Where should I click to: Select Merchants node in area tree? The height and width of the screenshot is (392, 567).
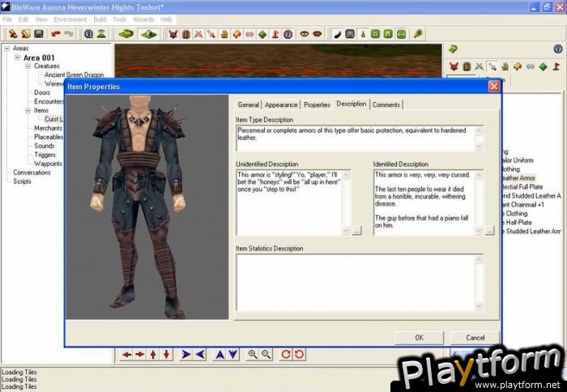click(x=48, y=128)
